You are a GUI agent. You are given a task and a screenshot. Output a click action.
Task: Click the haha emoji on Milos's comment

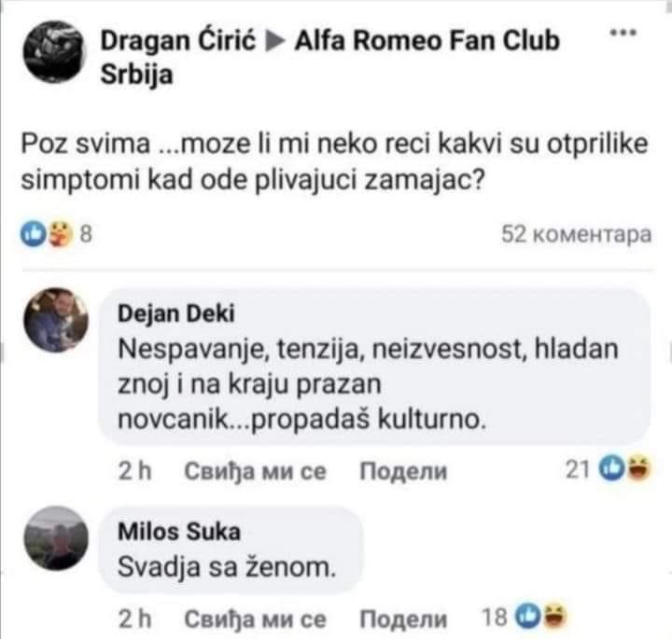[x=555, y=616]
